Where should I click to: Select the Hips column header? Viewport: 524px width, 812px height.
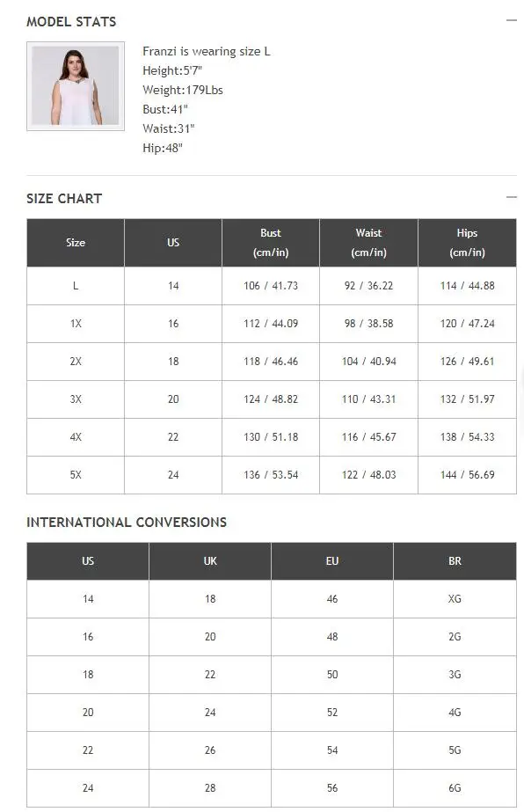(467, 242)
